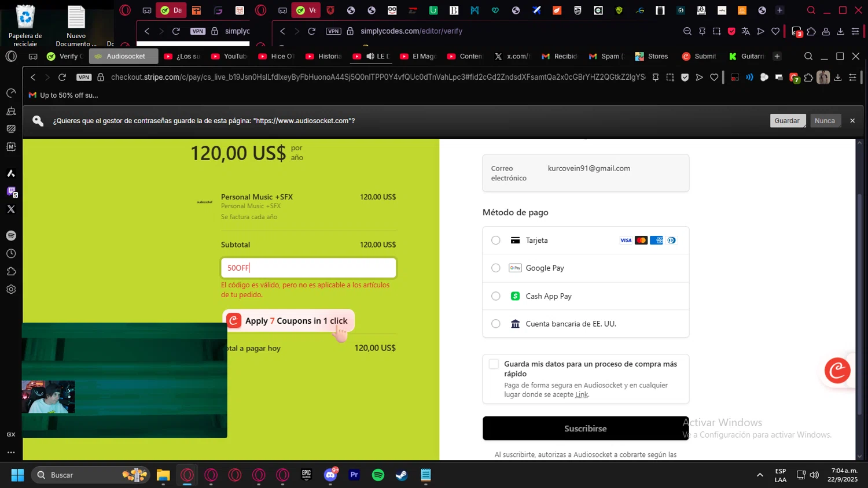Switch to the Verify tab

coord(65,56)
